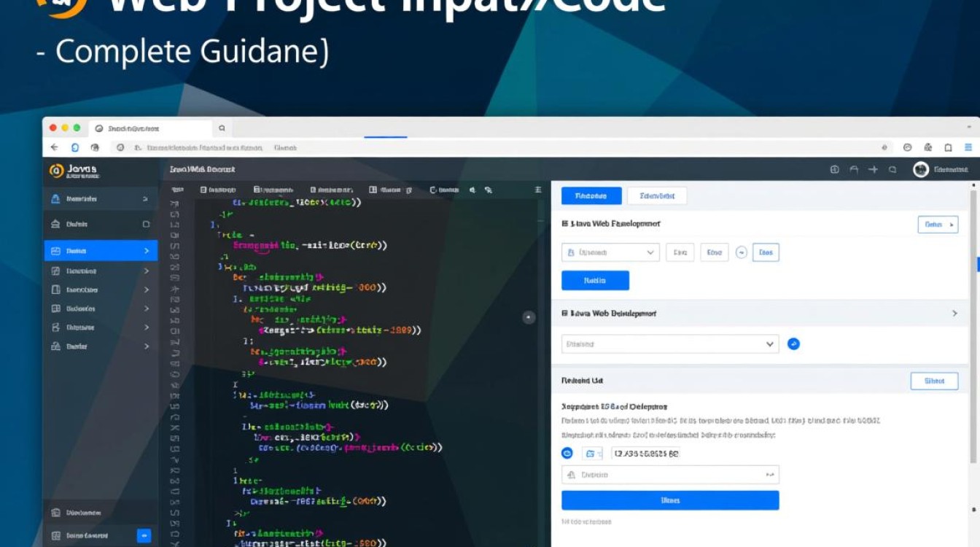This screenshot has height=547, width=980.
Task: Click the wide blue button at panel bottom
Action: tap(669, 500)
